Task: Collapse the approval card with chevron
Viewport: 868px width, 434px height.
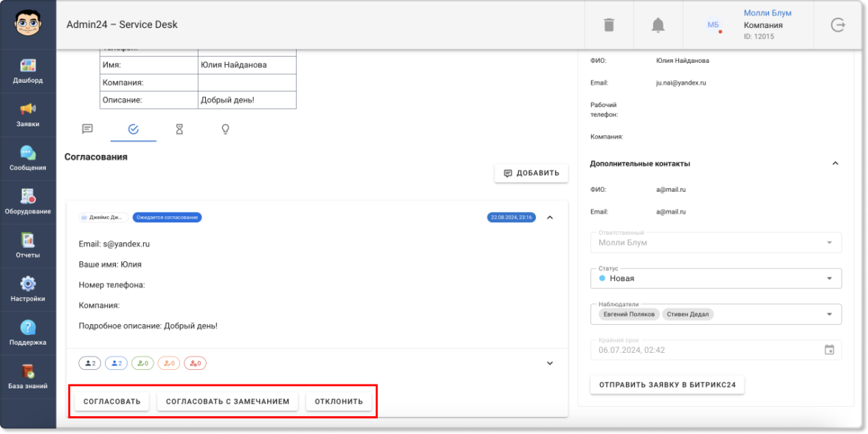Action: [x=550, y=218]
